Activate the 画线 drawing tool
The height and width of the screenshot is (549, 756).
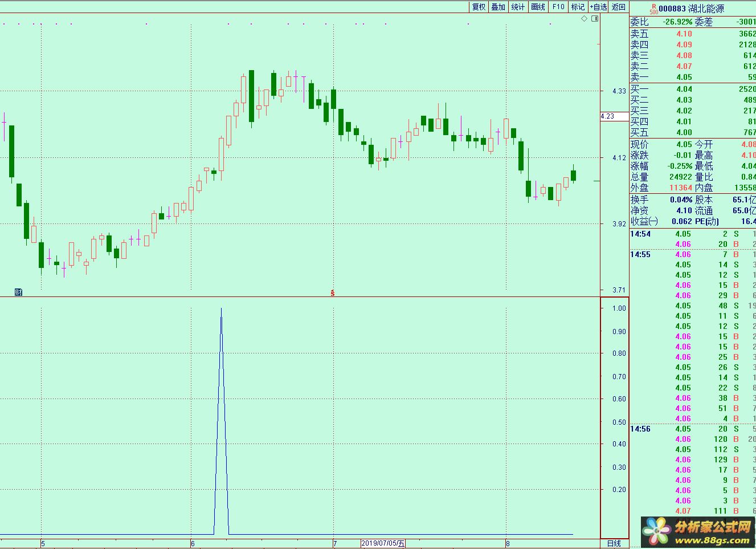click(x=538, y=7)
